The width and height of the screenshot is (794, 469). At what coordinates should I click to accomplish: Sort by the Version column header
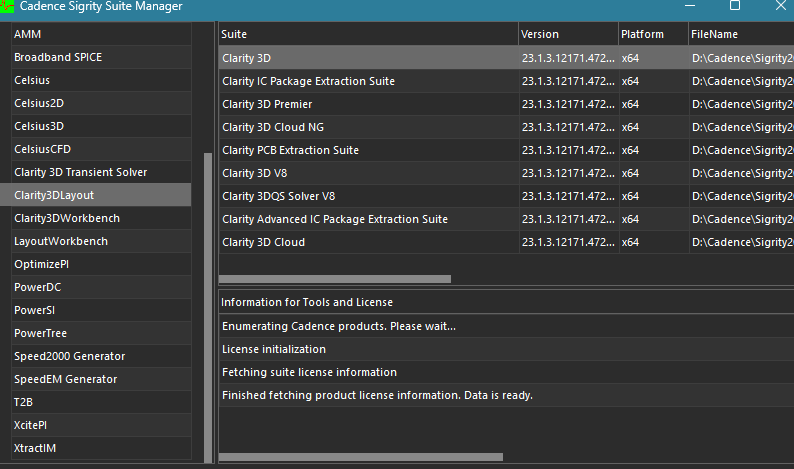569,34
